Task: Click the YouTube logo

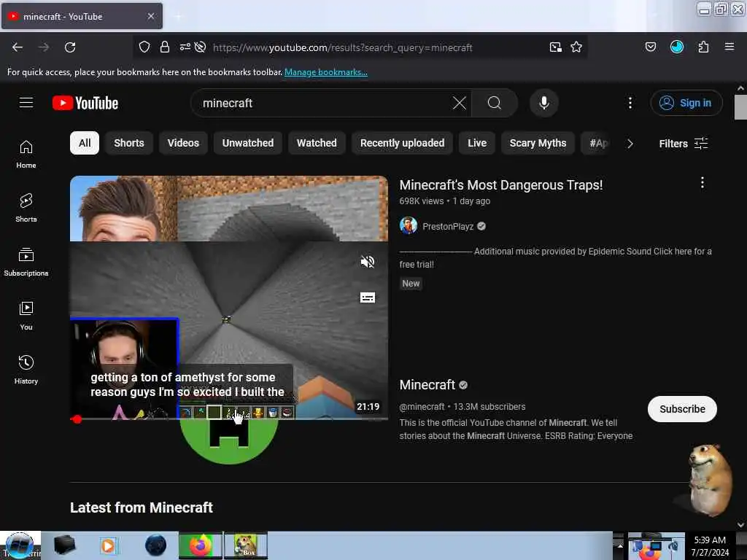Action: pyautogui.click(x=85, y=103)
